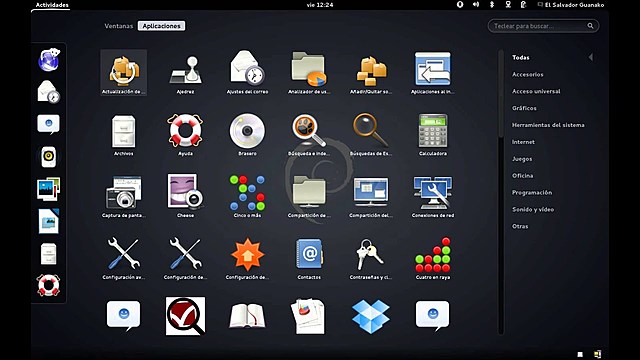Open Compartición del escritorio
This screenshot has height=360, width=640.
coord(371,196)
